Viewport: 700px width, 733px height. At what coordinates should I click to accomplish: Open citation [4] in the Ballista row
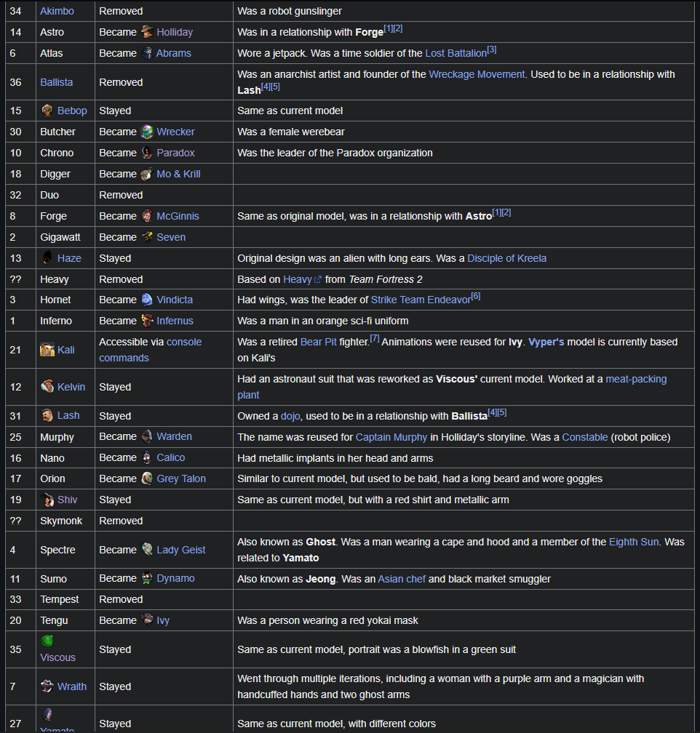click(266, 86)
